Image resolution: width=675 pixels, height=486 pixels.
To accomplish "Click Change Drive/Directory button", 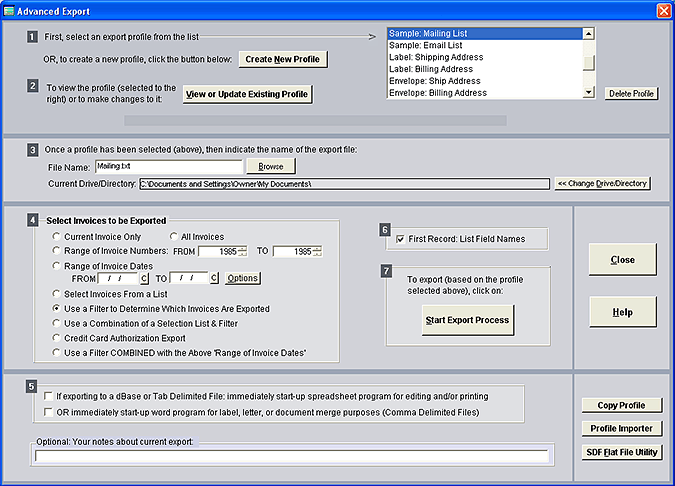I will pos(603,184).
